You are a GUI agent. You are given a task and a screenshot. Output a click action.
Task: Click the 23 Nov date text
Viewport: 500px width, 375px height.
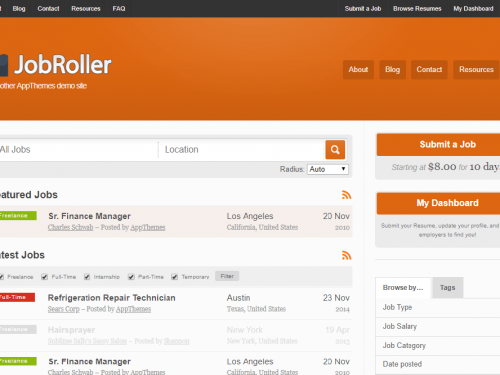coord(336,298)
